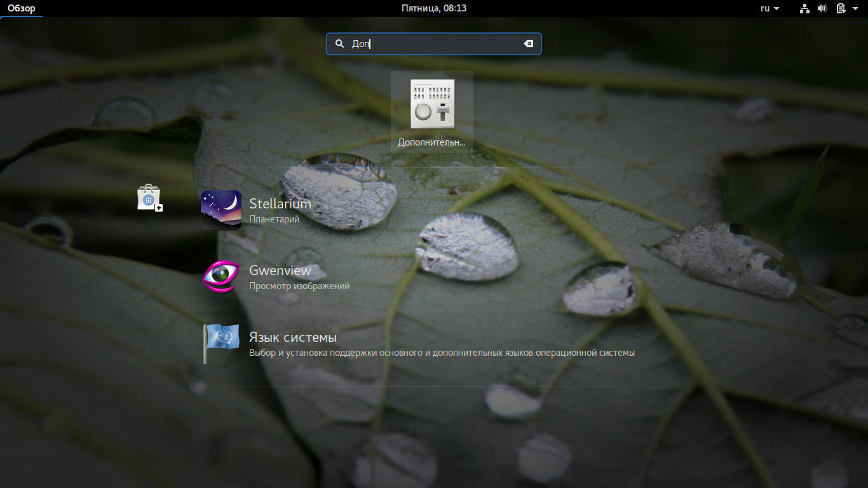Select the Stellarium result title
Screen dimensions: 868x488
pyautogui.click(x=280, y=204)
